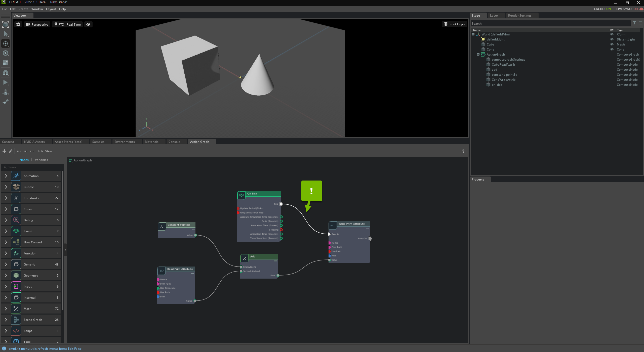Click the Read Prim Attribute node icon
Image resolution: width=644 pixels, height=352 pixels.
[x=161, y=271]
